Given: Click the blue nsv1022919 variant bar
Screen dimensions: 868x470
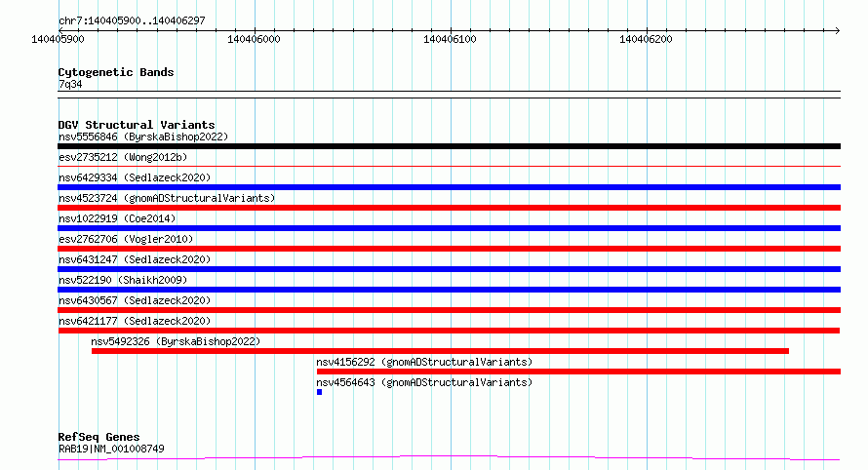Looking at the screenshot, I should (449, 228).
